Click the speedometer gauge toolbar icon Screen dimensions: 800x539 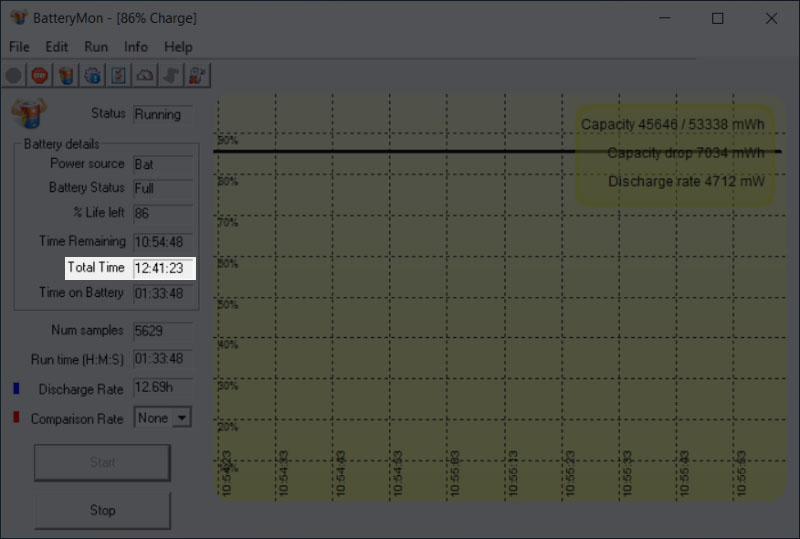point(145,76)
